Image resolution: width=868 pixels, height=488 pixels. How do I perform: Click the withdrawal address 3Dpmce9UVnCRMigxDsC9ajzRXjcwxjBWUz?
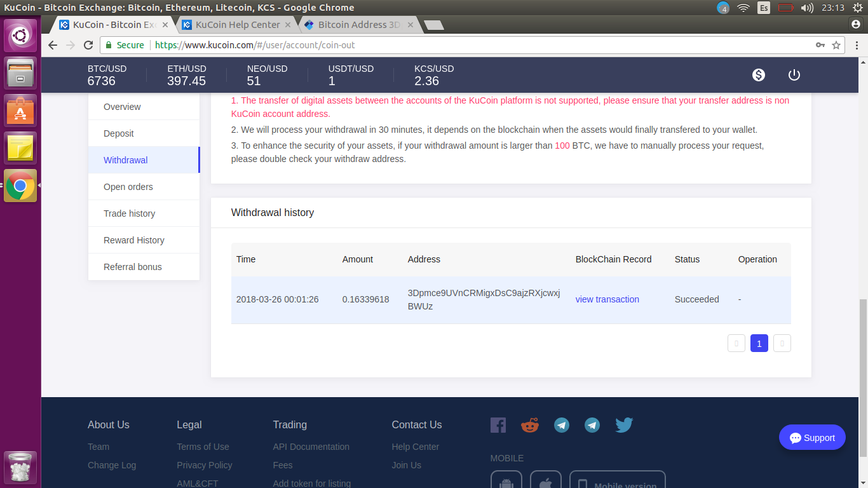coord(484,299)
